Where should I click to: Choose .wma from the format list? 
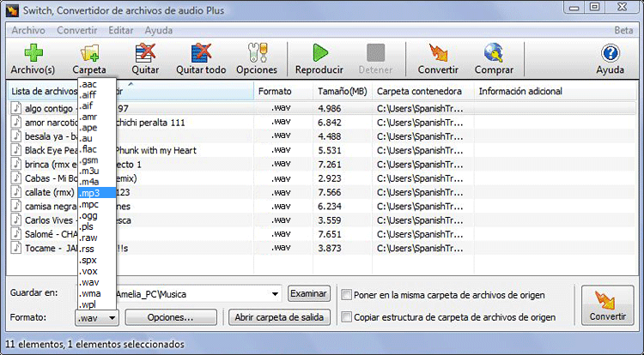[97, 293]
